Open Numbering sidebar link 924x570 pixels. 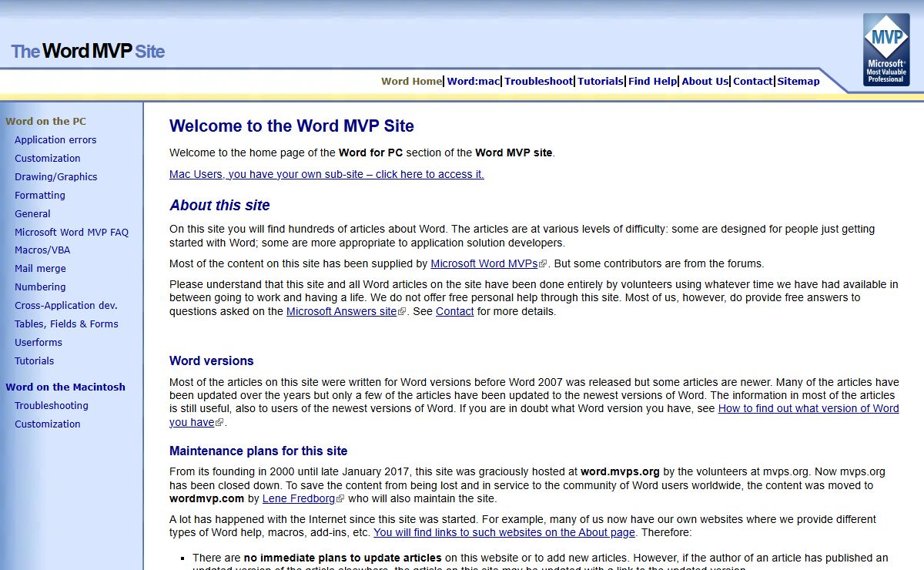click(x=40, y=287)
